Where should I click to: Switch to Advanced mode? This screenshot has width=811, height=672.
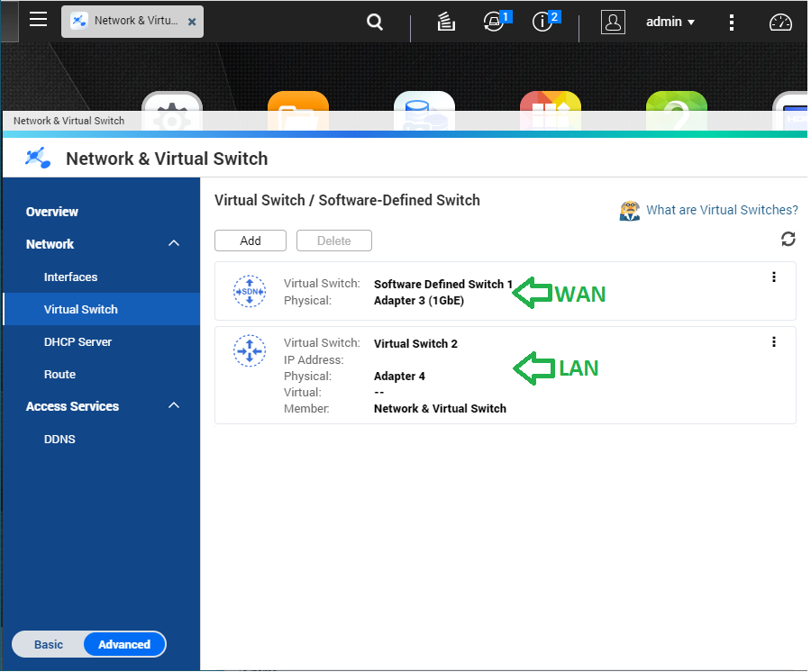(124, 645)
